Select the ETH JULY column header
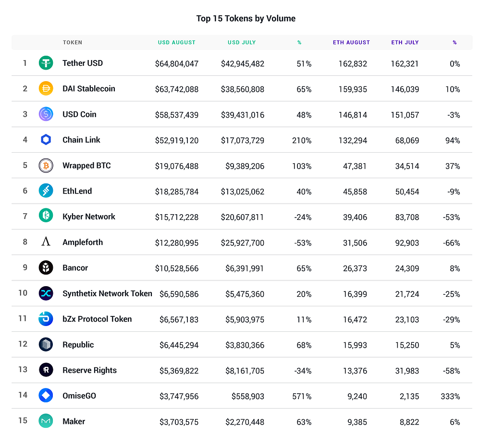The height and width of the screenshot is (448, 492). coord(405,42)
